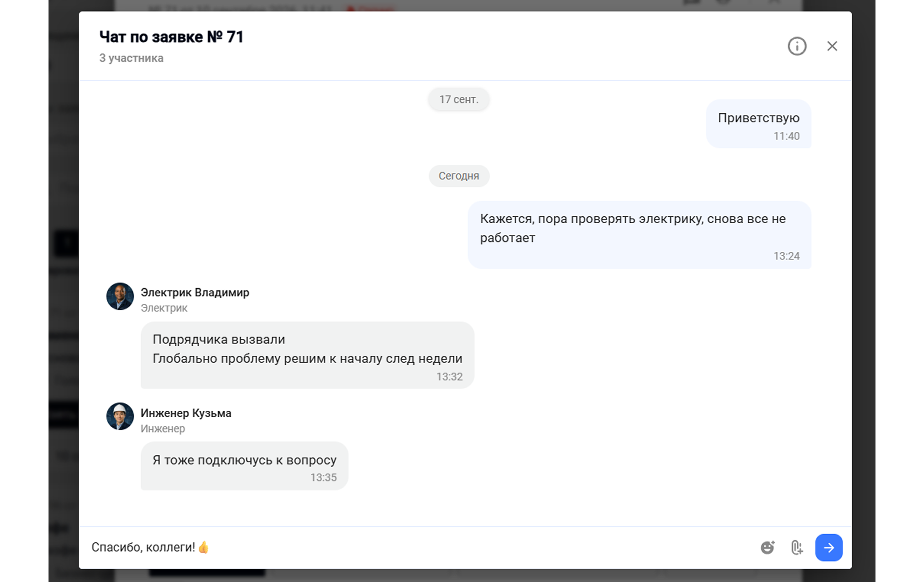Click the title 'Чат по заявке № 71'

click(x=171, y=37)
